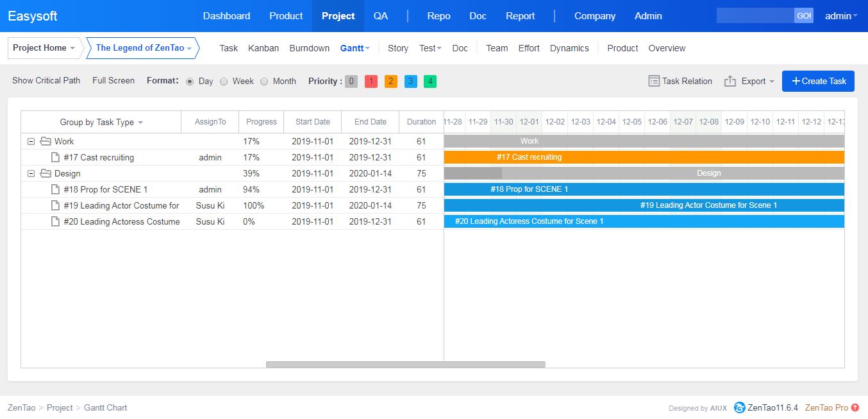Select the Week format radio button
Viewport: 868px width, 419px height.
[224, 81]
